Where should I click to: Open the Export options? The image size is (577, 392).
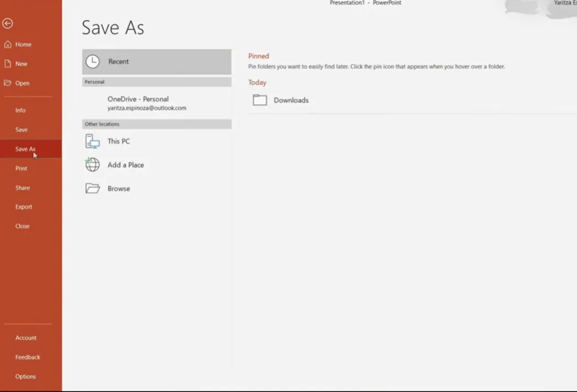point(24,207)
